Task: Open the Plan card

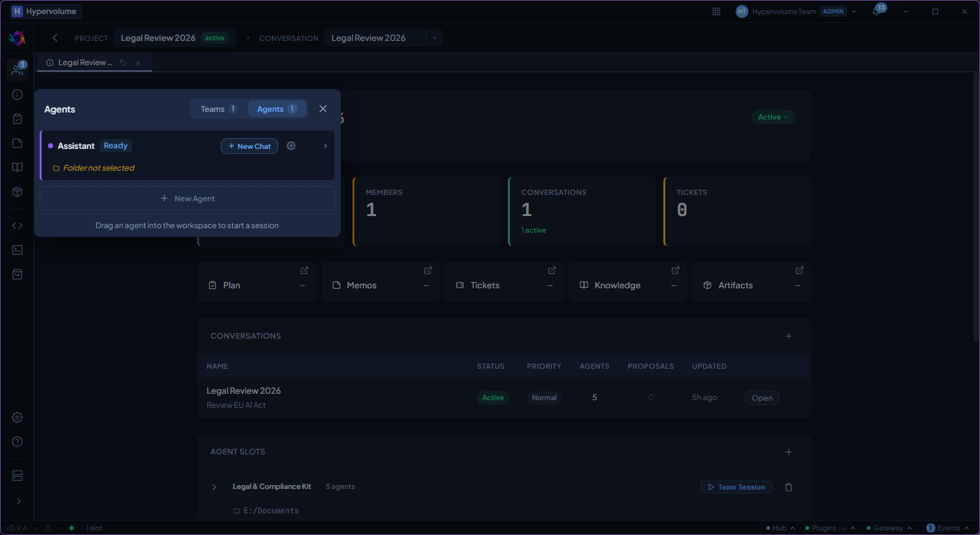Action: coord(257,281)
